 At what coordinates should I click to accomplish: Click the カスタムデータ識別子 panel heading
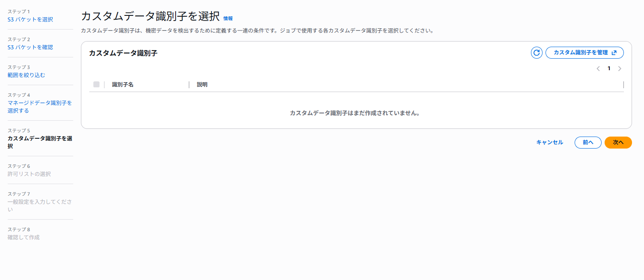tap(123, 53)
